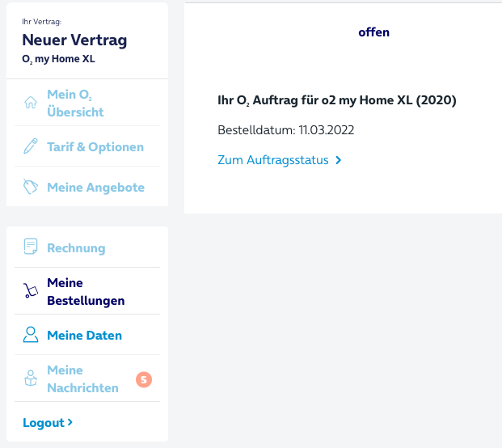Click the hand truck icon for Meine Bestellungen
The width and height of the screenshot is (502, 448).
(31, 290)
